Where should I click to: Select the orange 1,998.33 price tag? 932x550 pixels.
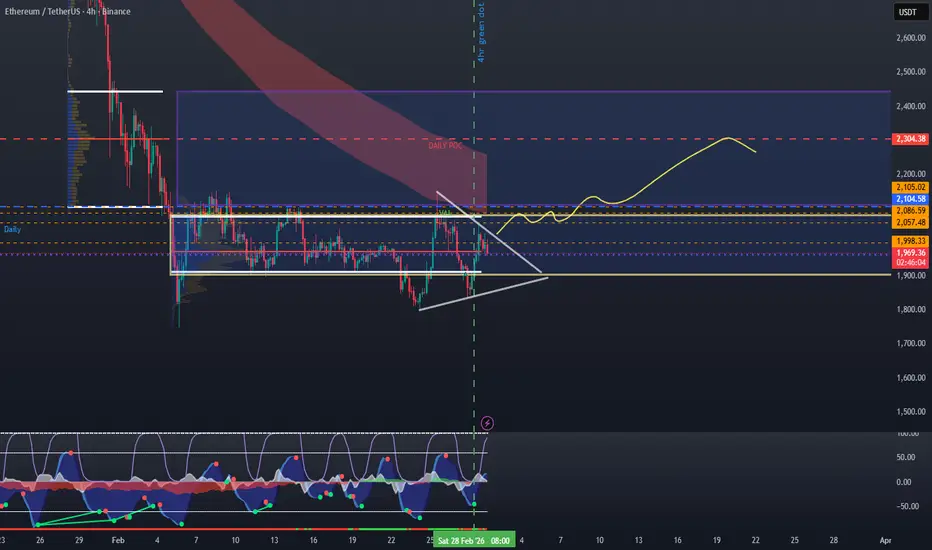click(911, 241)
